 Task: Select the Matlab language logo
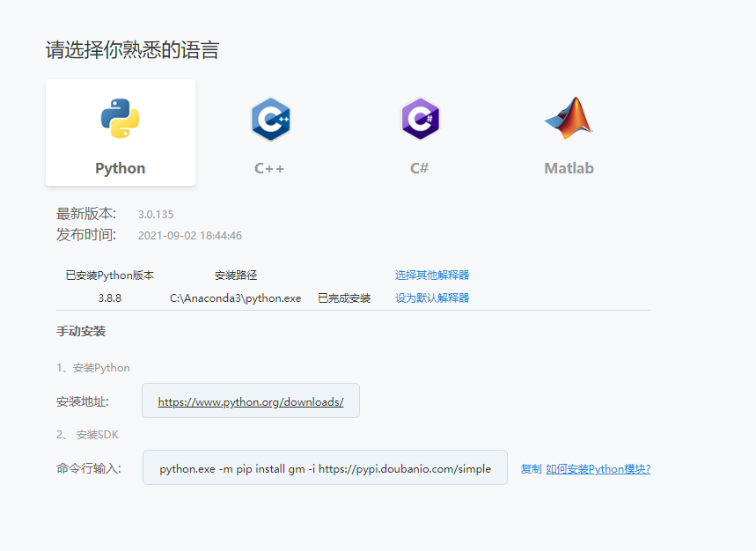569,118
